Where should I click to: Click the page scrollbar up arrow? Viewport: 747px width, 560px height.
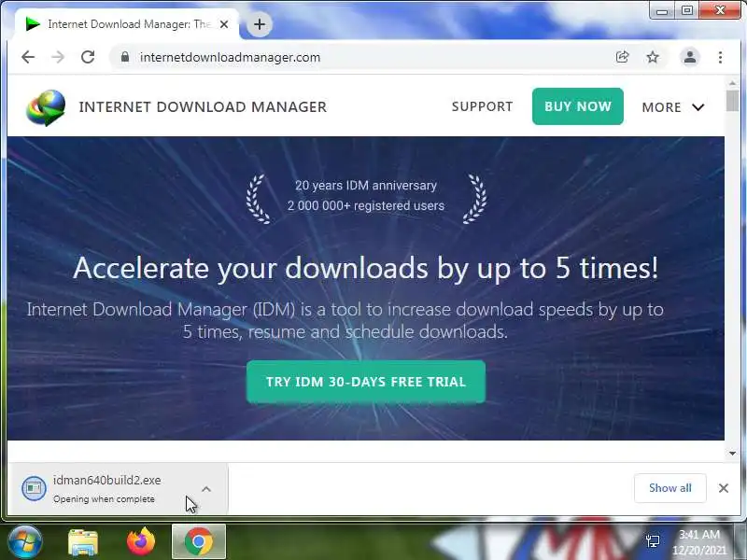tap(733, 83)
